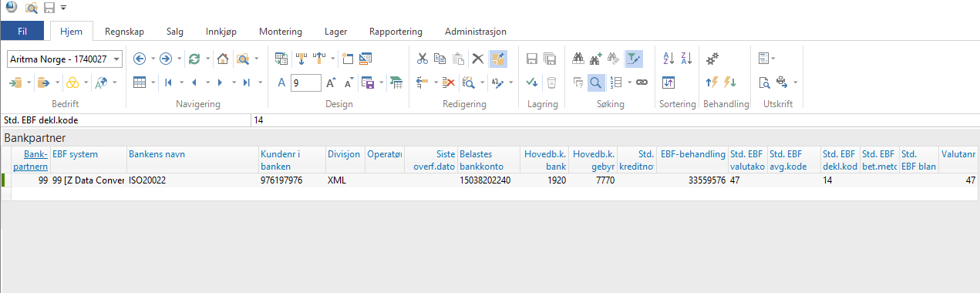Toggle the highlighted pin note button

click(498, 59)
